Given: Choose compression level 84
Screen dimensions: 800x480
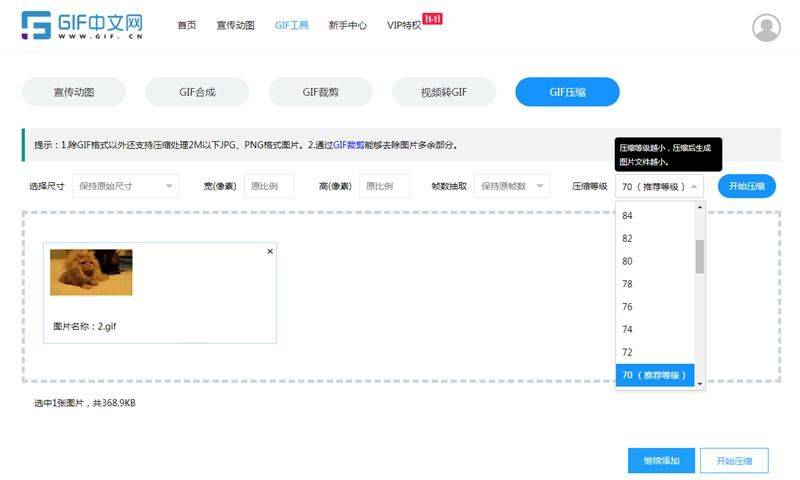Looking at the screenshot, I should point(655,216).
